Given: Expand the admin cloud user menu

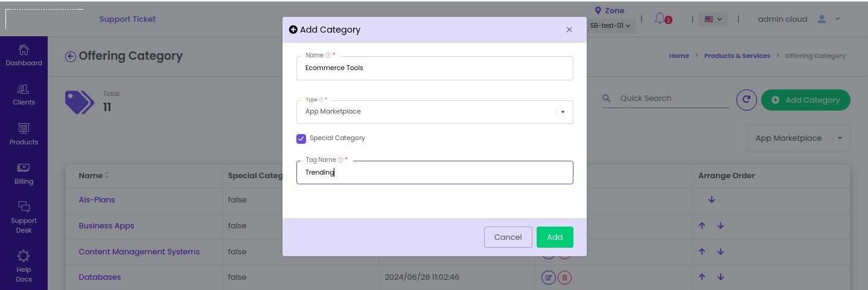Looking at the screenshot, I should [799, 19].
